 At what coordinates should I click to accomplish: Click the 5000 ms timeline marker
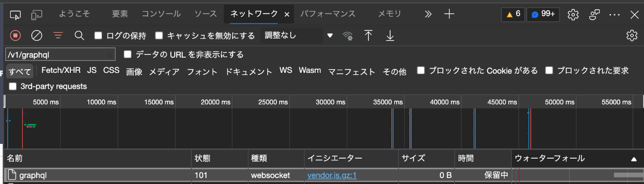point(46,102)
